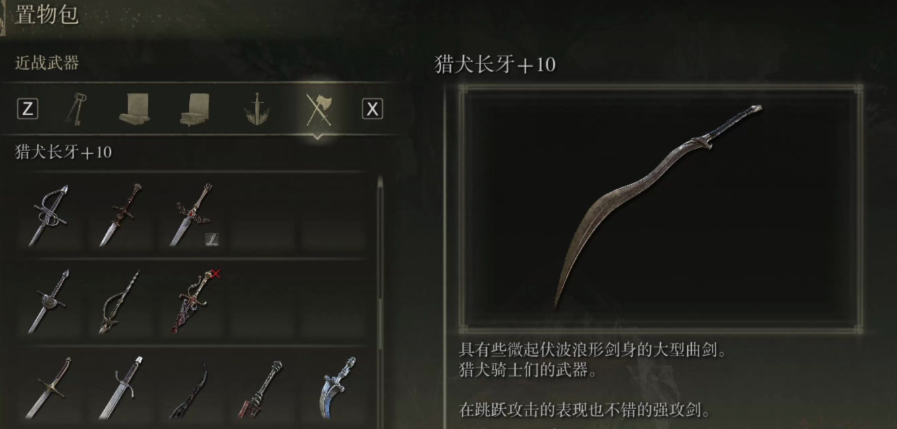The height and width of the screenshot is (429, 897).
Task: Switch to previous category with Z key icon
Action: pyautogui.click(x=27, y=109)
